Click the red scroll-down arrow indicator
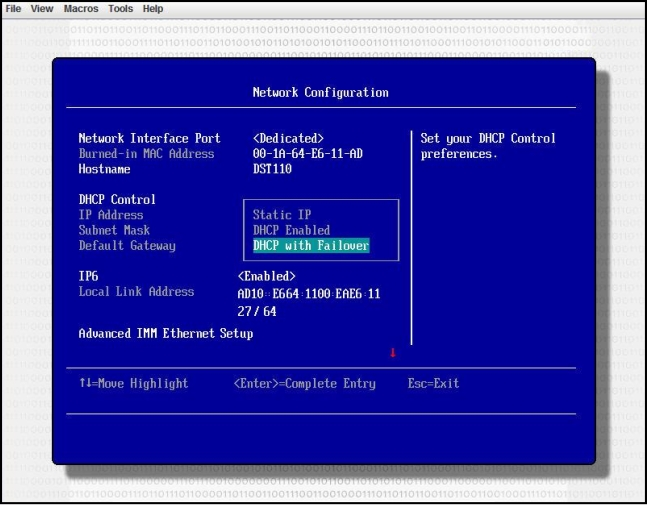Screen dimensions: 647x531 [x=393, y=352]
